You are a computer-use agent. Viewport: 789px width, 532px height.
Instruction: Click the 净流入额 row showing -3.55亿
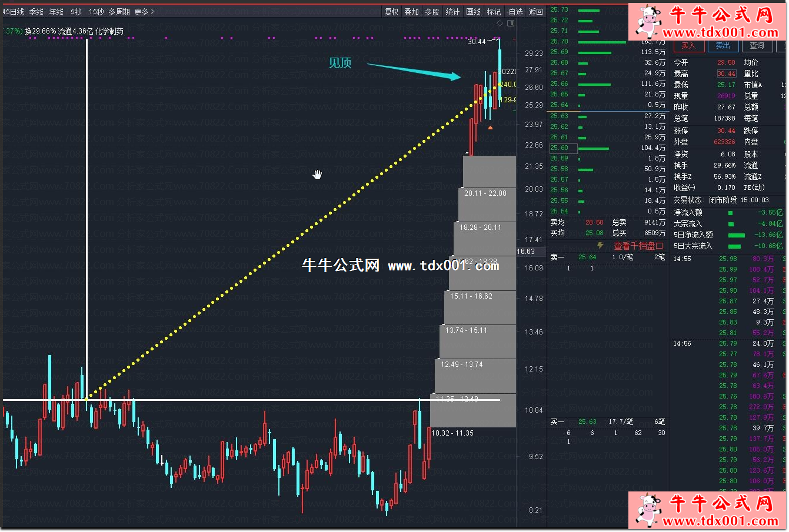coord(728,212)
